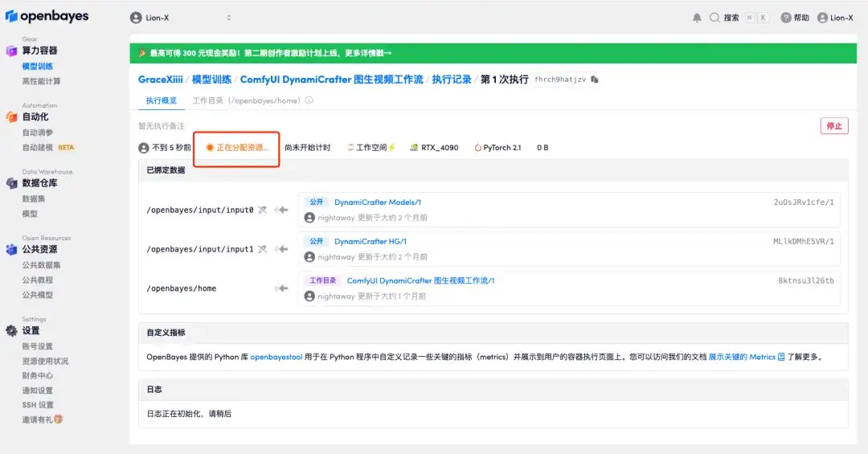Click arrow icon next to /openbayes/input/input0

(x=282, y=210)
